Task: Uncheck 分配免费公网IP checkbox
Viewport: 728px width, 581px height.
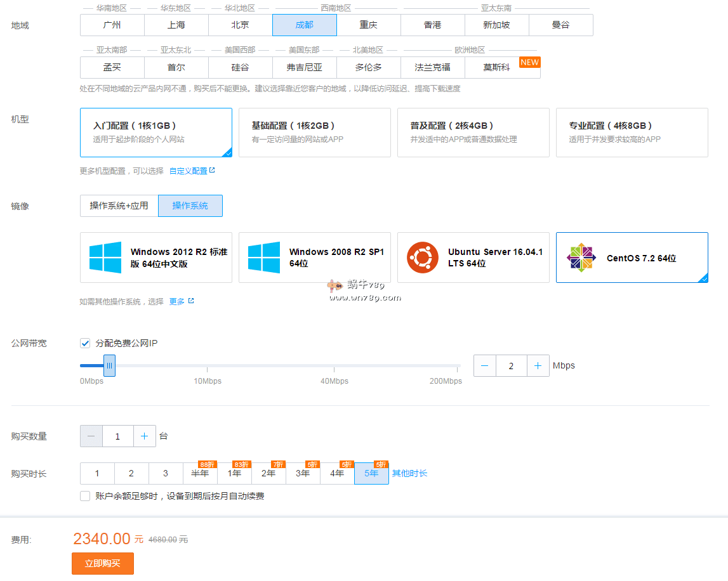Action: [85, 343]
